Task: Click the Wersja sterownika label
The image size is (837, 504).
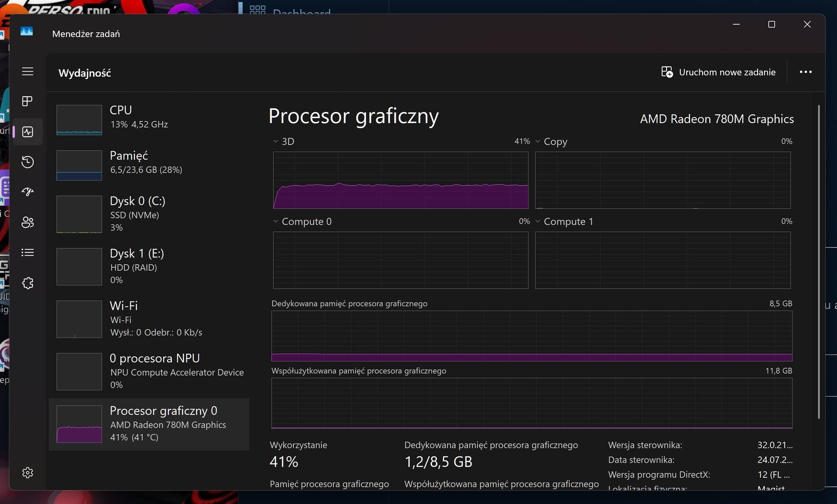Action: pos(645,445)
